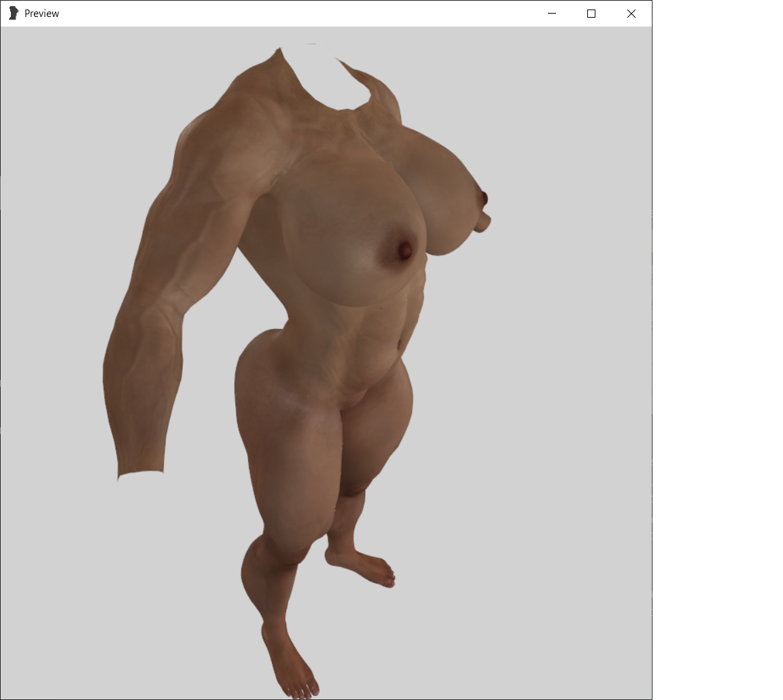783x700 pixels.
Task: Click the Preview title text
Action: pyautogui.click(x=41, y=14)
